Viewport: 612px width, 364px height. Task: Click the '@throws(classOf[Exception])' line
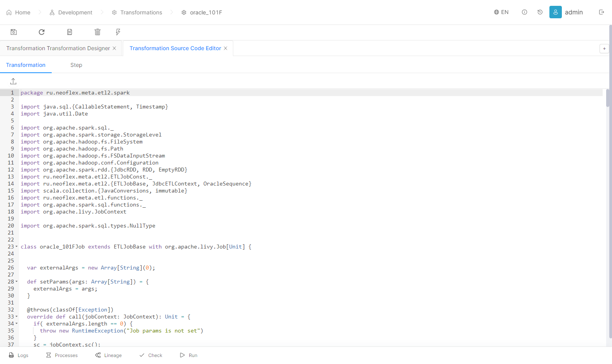[70, 310]
